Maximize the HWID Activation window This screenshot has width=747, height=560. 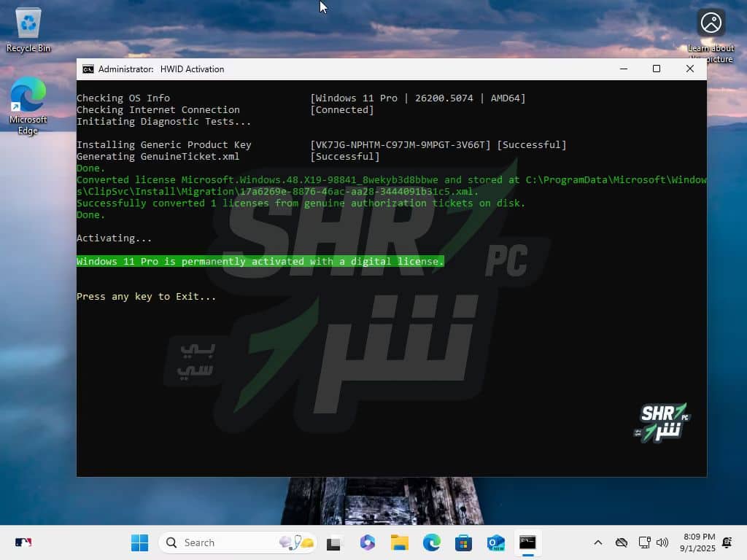coord(656,69)
